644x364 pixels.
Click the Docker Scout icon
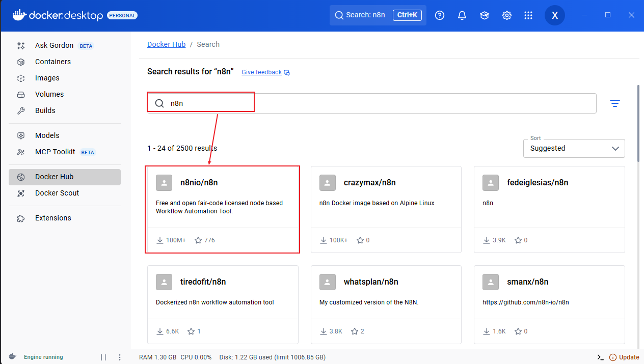(21, 193)
